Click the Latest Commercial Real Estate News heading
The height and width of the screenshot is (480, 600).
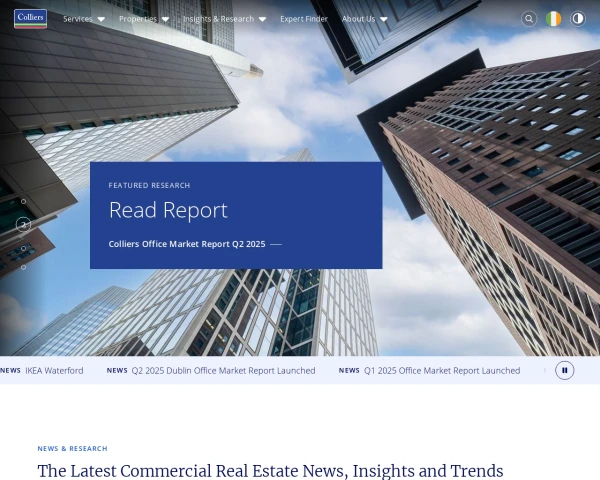coord(270,471)
